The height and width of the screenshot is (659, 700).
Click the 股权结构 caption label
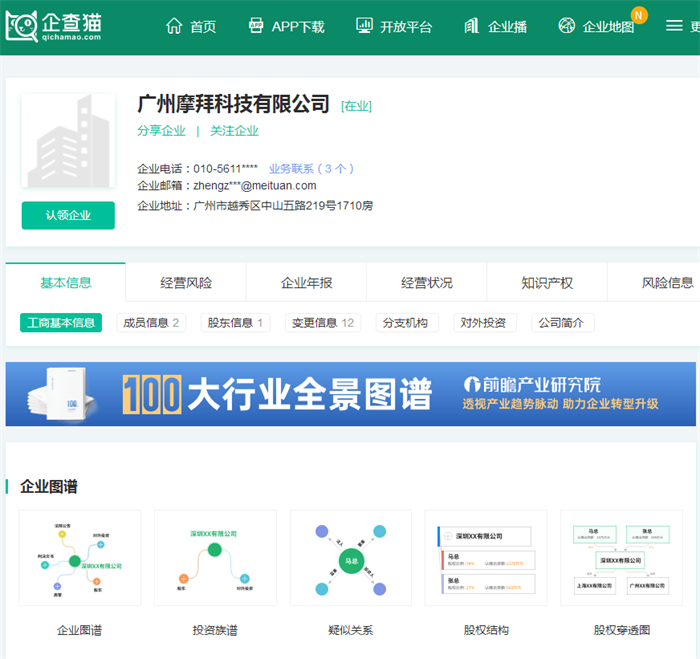[486, 630]
